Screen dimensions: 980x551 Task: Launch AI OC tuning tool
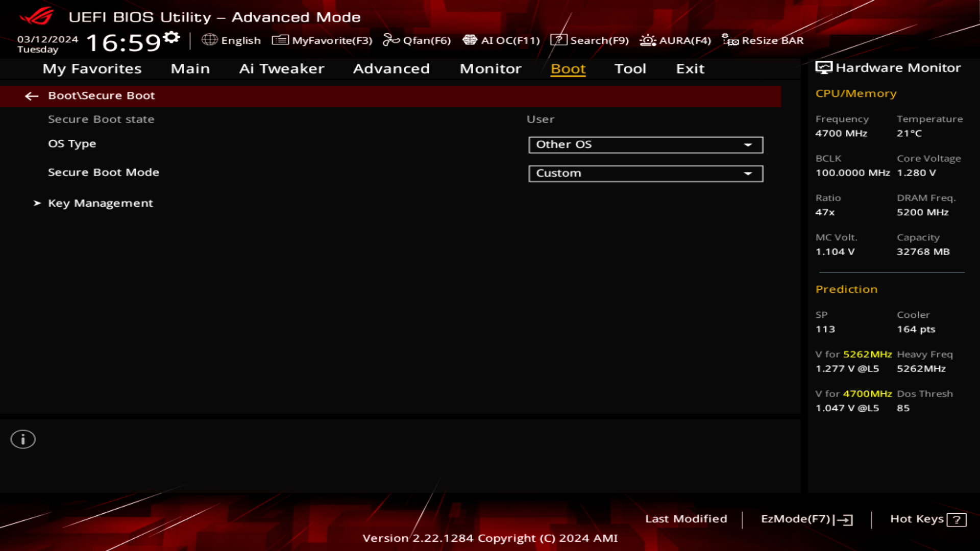pos(501,40)
